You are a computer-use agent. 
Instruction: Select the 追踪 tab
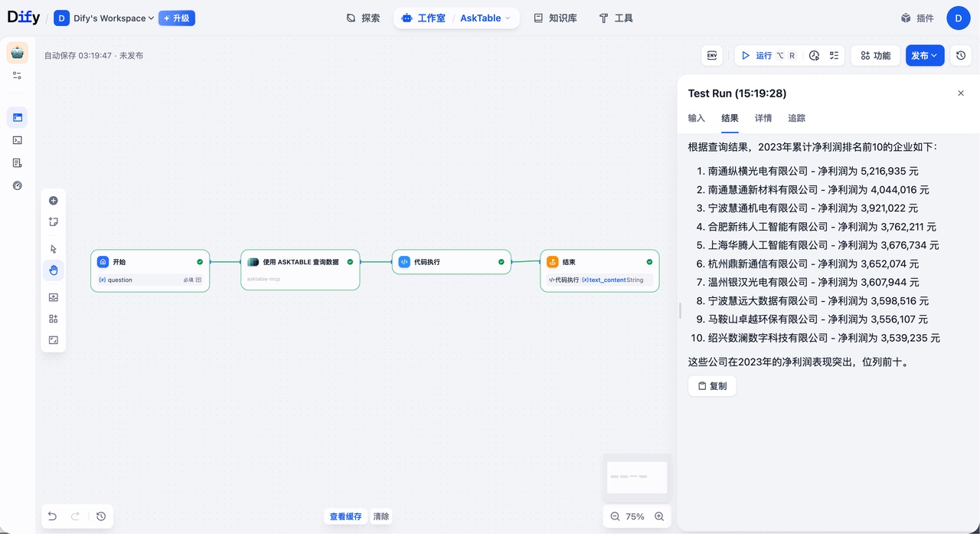click(x=796, y=119)
